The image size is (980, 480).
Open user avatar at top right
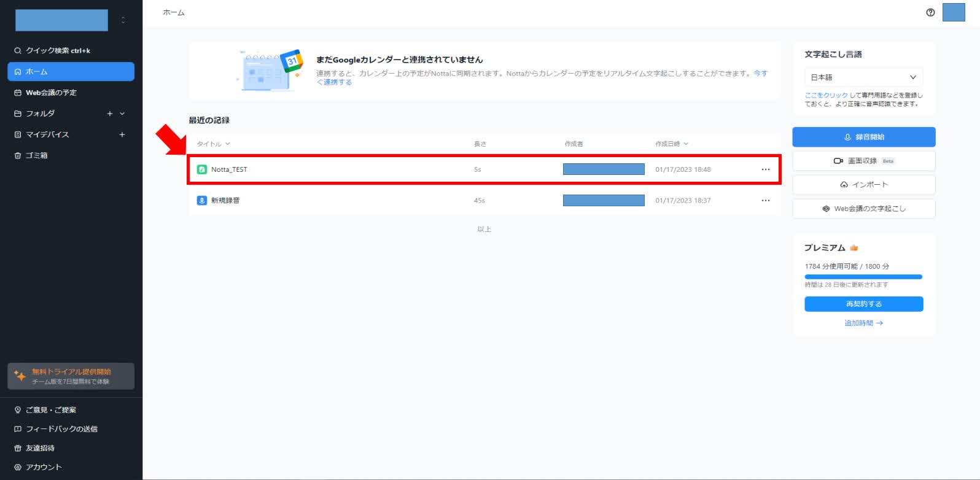(x=954, y=12)
